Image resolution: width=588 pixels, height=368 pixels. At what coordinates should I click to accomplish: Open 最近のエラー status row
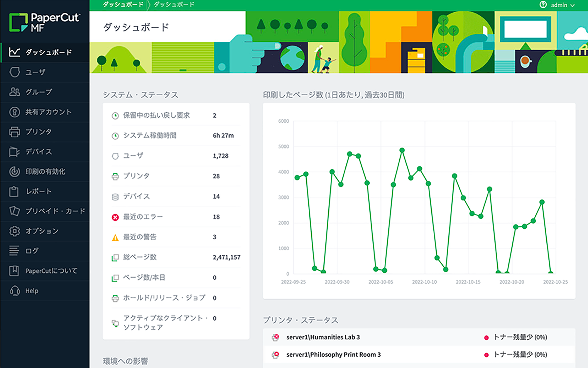click(x=143, y=217)
